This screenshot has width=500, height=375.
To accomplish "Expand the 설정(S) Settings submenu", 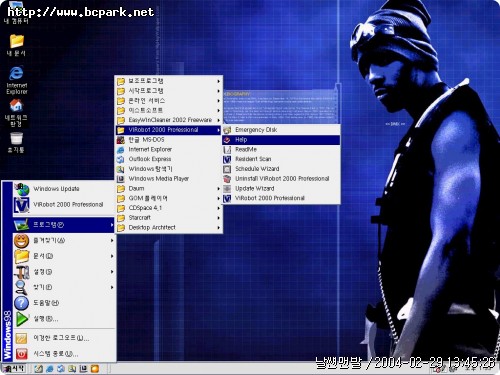I will [x=64, y=272].
